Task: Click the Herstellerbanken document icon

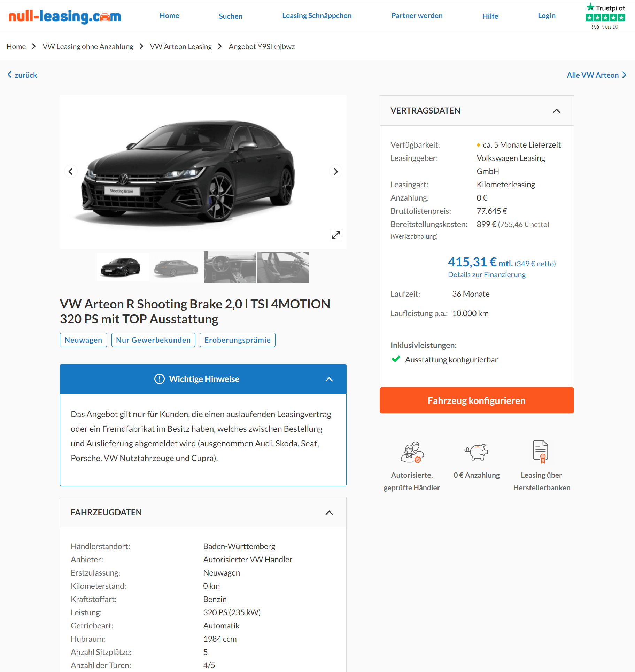Action: [x=541, y=452]
